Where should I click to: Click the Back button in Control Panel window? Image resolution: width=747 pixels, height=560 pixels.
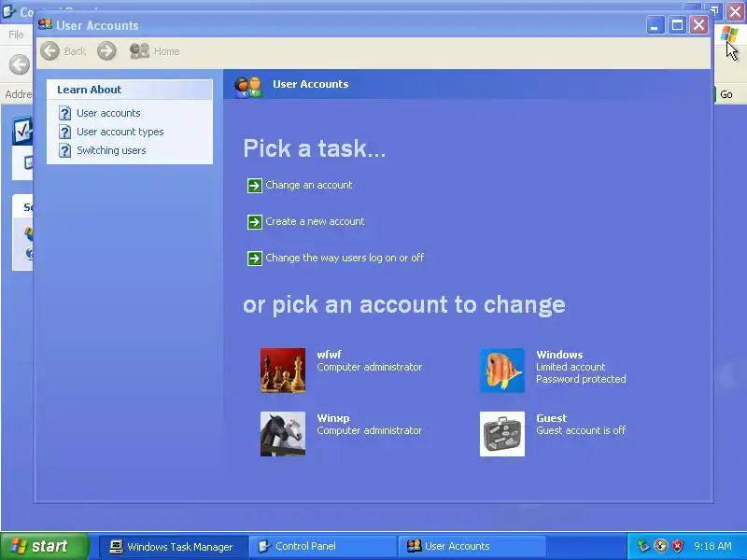tap(20, 64)
